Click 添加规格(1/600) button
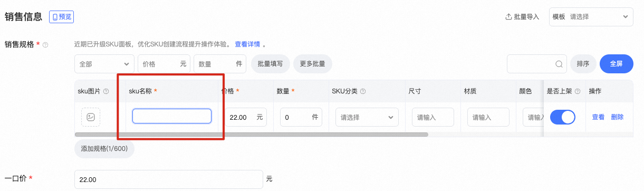644x191 pixels. click(x=104, y=149)
